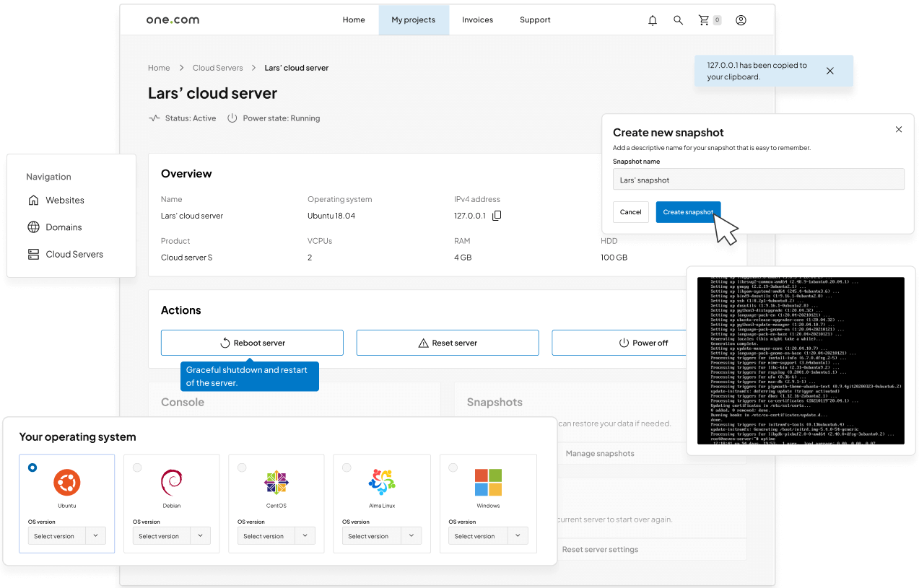Dismiss the clipboard notification with X

[830, 71]
